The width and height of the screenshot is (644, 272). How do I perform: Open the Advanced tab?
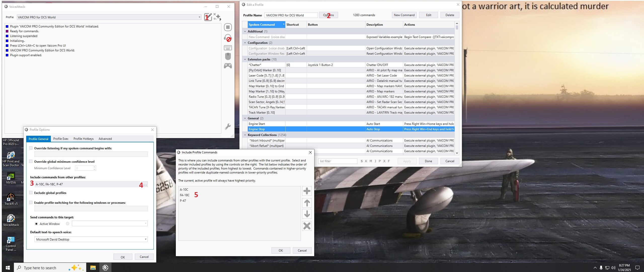coord(105,139)
